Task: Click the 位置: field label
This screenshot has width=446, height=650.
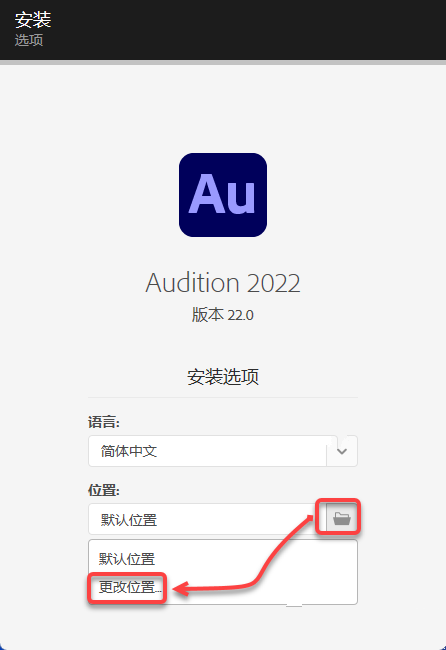Action: click(x=104, y=490)
